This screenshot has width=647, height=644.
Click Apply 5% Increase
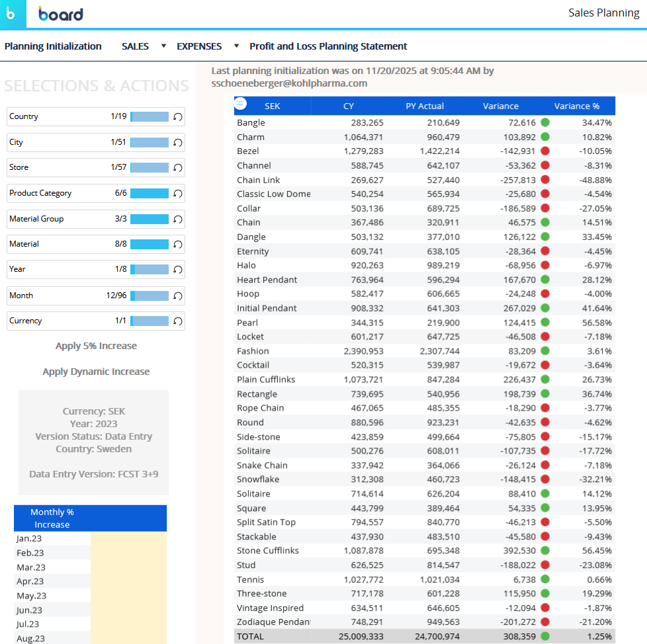tap(96, 346)
